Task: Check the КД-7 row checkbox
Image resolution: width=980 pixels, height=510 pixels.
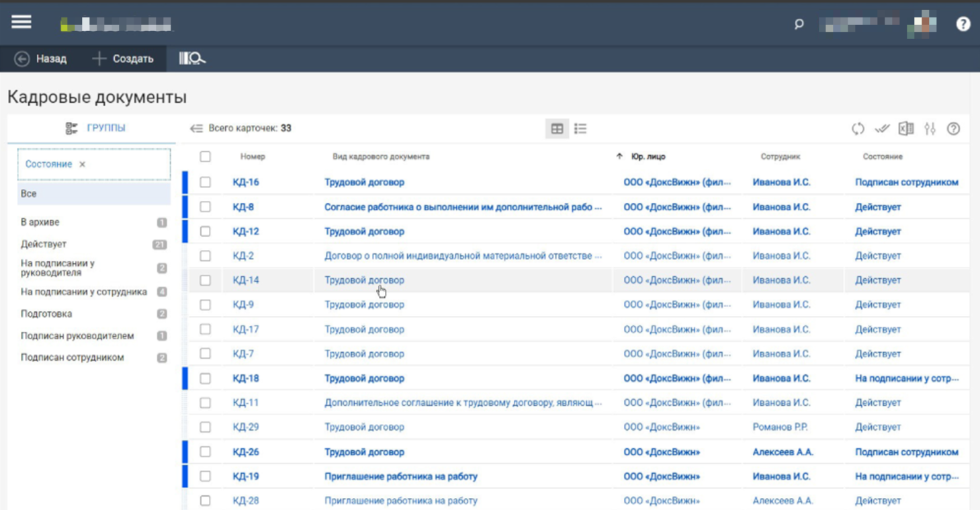Action: coord(206,353)
